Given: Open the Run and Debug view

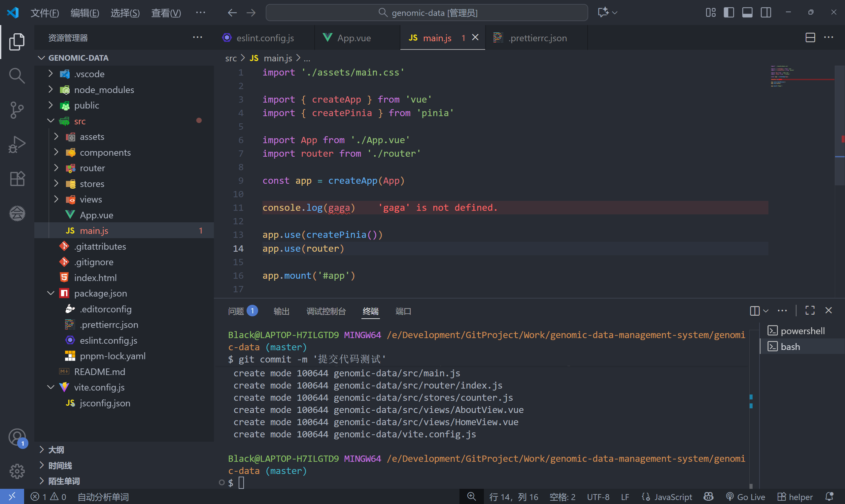Looking at the screenshot, I should pos(17,144).
